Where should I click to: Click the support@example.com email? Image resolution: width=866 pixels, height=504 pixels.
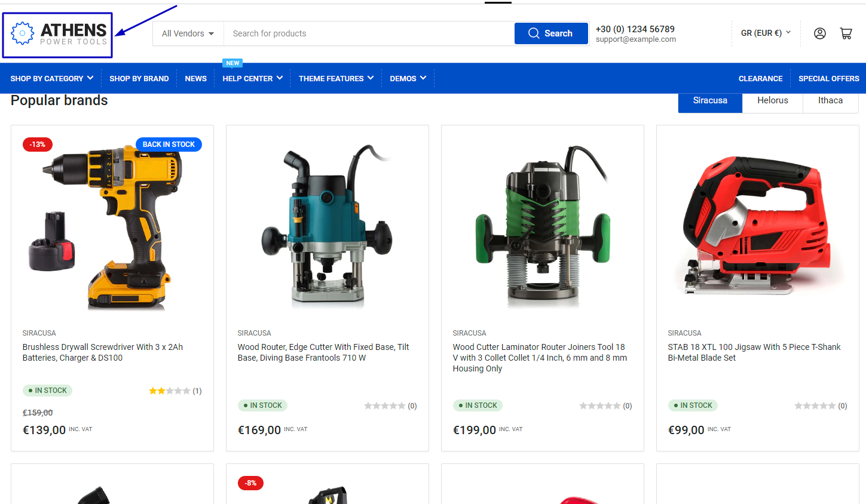point(636,39)
